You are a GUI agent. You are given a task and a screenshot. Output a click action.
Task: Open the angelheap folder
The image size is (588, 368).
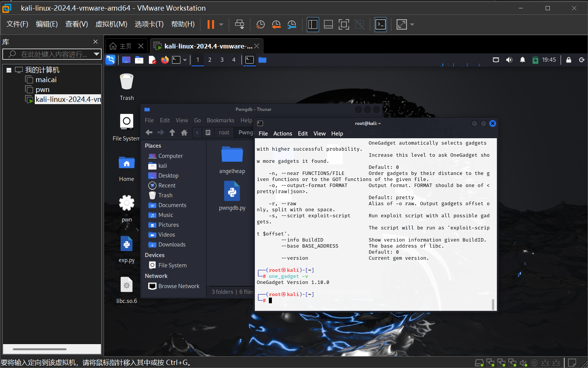point(232,160)
